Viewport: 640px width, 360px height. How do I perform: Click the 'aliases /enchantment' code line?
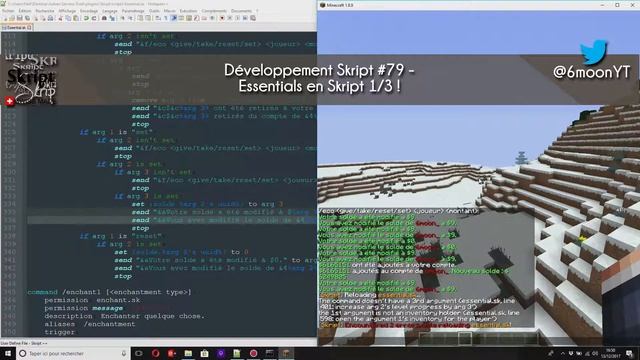tap(90, 324)
